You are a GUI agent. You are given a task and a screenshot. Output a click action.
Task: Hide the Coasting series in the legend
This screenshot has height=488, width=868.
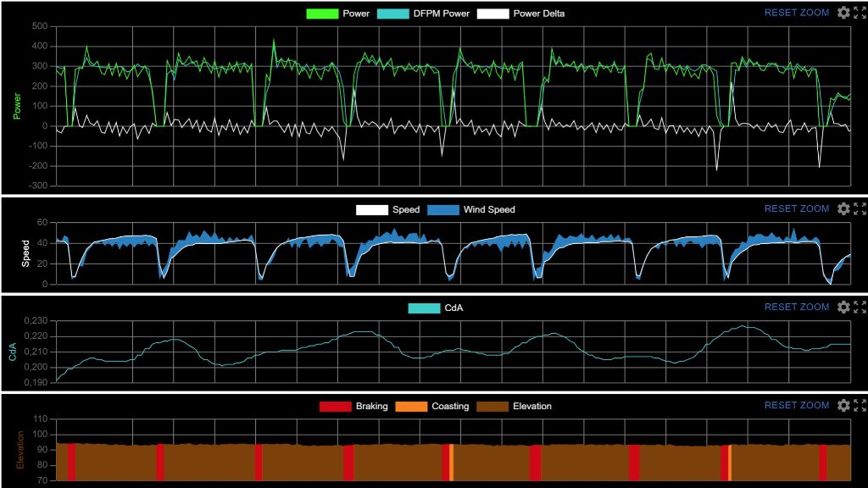coord(441,406)
